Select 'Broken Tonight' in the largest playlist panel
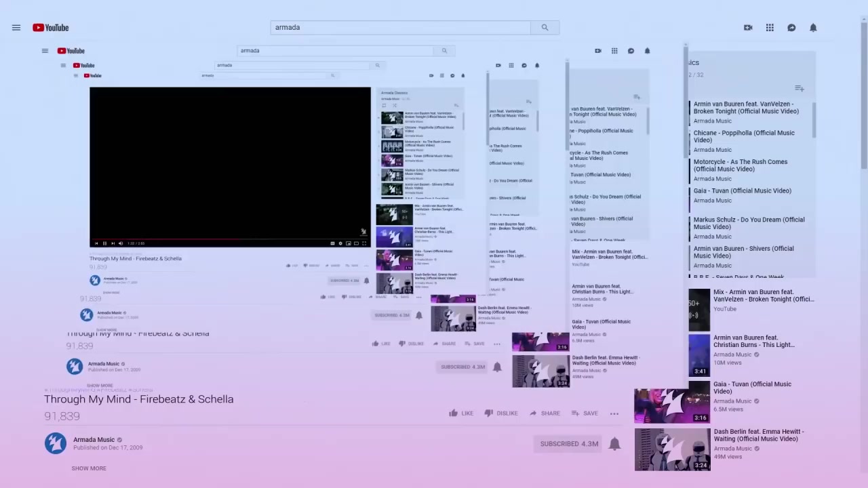Viewport: 868px width, 488px height. pos(746,108)
